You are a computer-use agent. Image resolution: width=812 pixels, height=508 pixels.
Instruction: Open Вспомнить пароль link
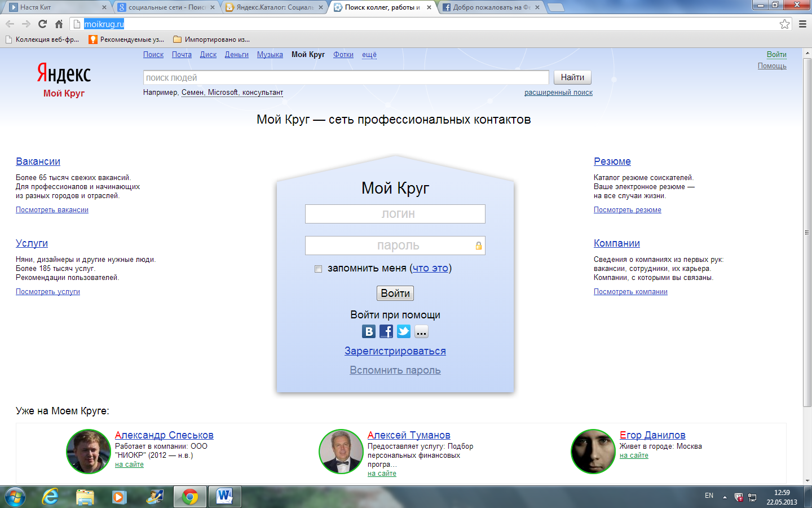point(395,370)
